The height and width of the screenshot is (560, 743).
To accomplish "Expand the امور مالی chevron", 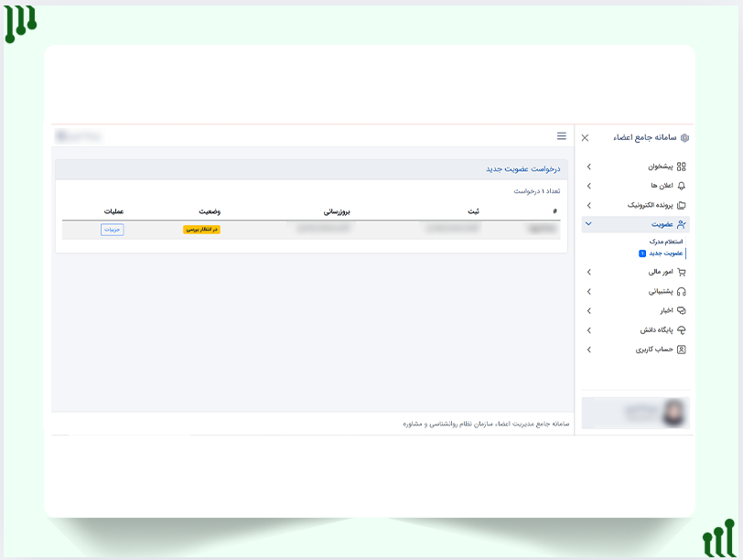I will (589, 272).
